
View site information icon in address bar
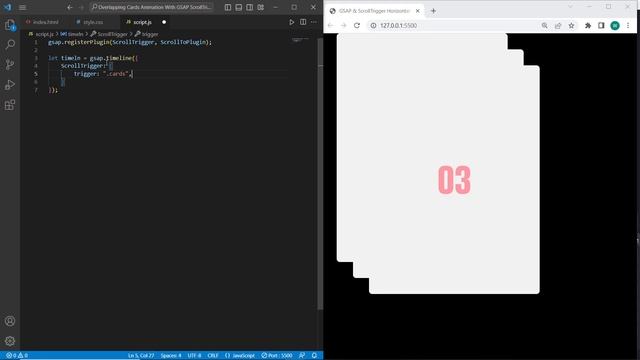(x=373, y=25)
